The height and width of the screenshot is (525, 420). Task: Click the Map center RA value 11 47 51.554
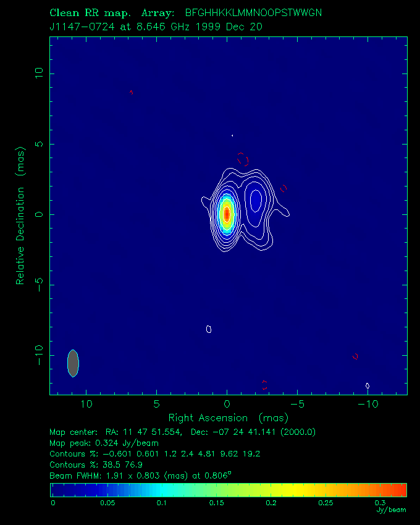tap(153, 432)
